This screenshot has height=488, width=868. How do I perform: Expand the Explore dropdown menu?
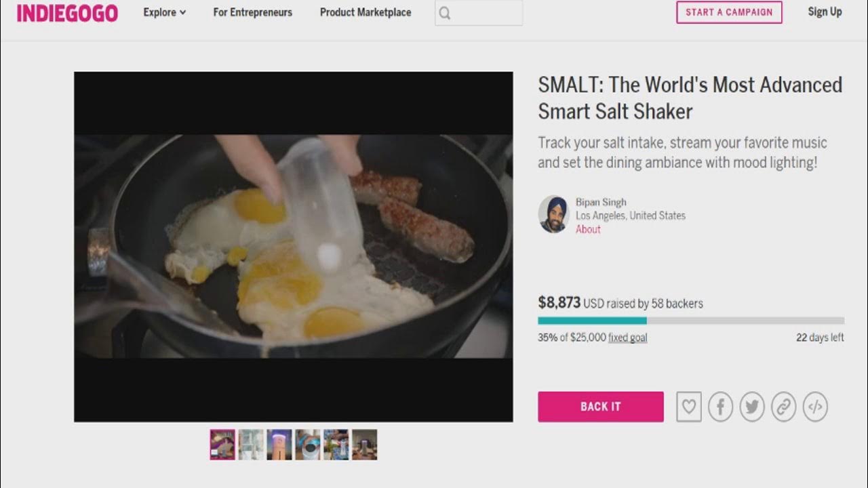[164, 12]
